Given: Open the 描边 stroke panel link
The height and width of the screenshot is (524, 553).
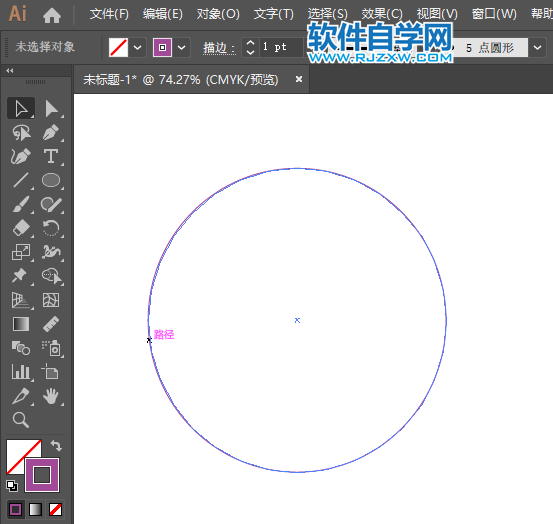Looking at the screenshot, I should pyautogui.click(x=219, y=48).
